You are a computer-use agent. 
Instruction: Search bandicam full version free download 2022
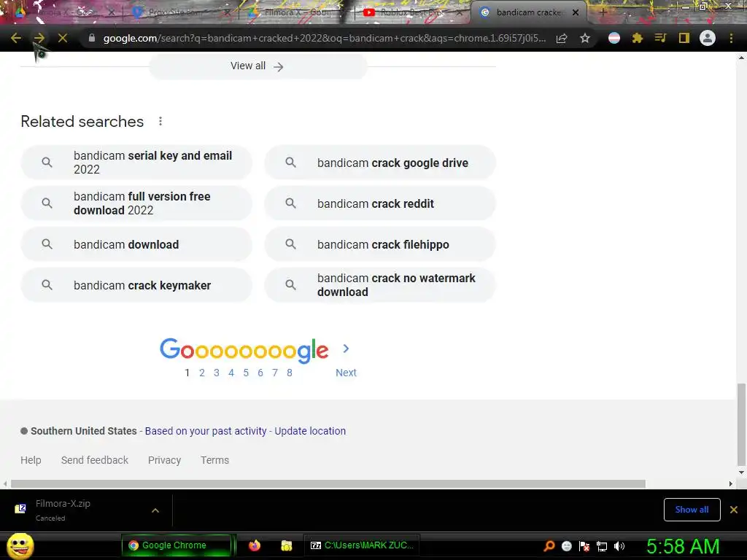point(136,203)
